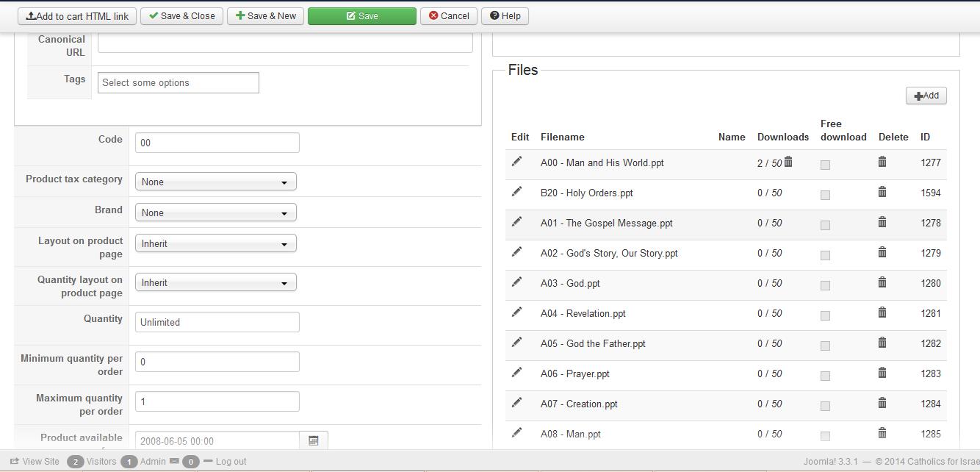Click the Code input field
The height and width of the screenshot is (472, 980).
tap(217, 143)
